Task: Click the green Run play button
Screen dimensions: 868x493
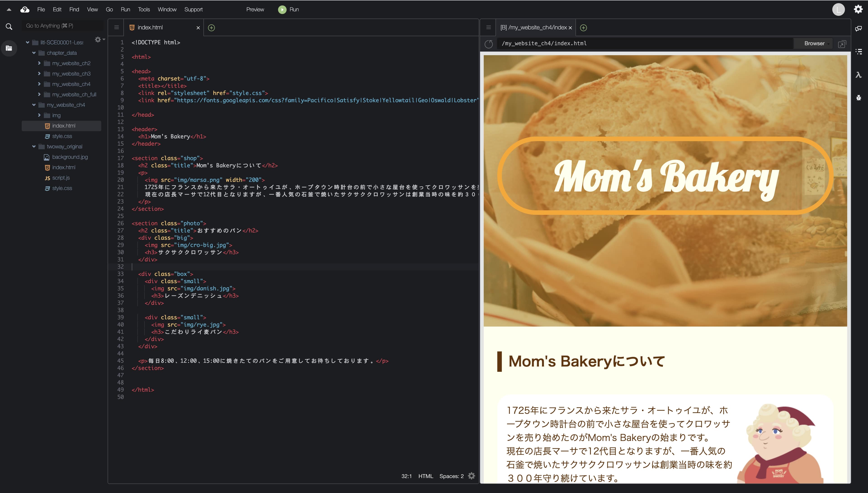Action: (282, 9)
